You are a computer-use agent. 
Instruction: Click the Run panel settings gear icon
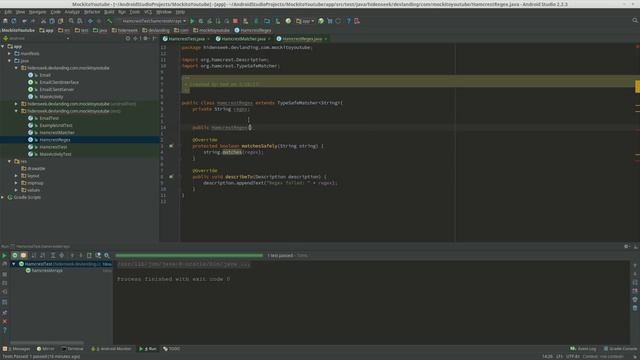(627, 247)
